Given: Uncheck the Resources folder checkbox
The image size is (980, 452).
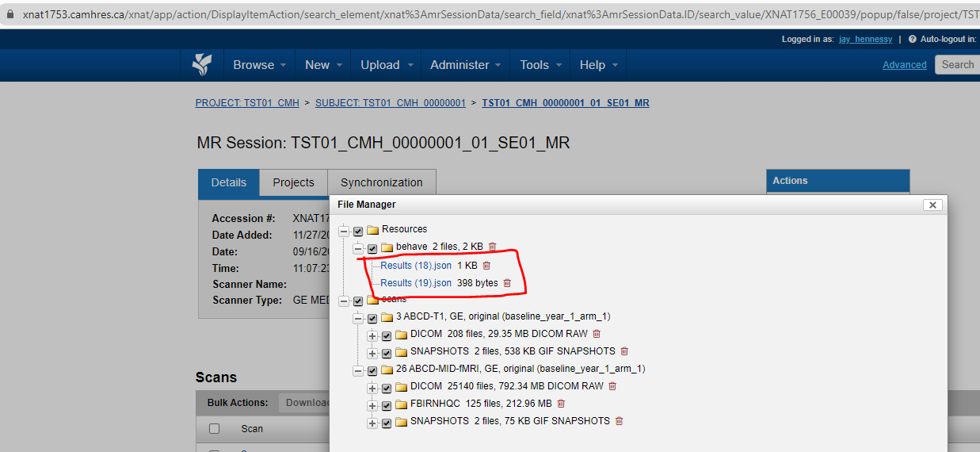Looking at the screenshot, I should point(358,231).
